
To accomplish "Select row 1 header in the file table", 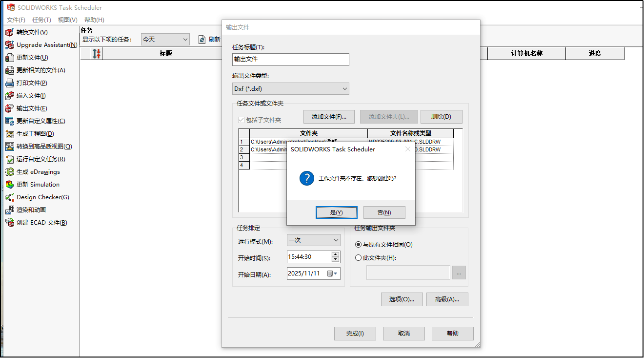I will pyautogui.click(x=244, y=142).
